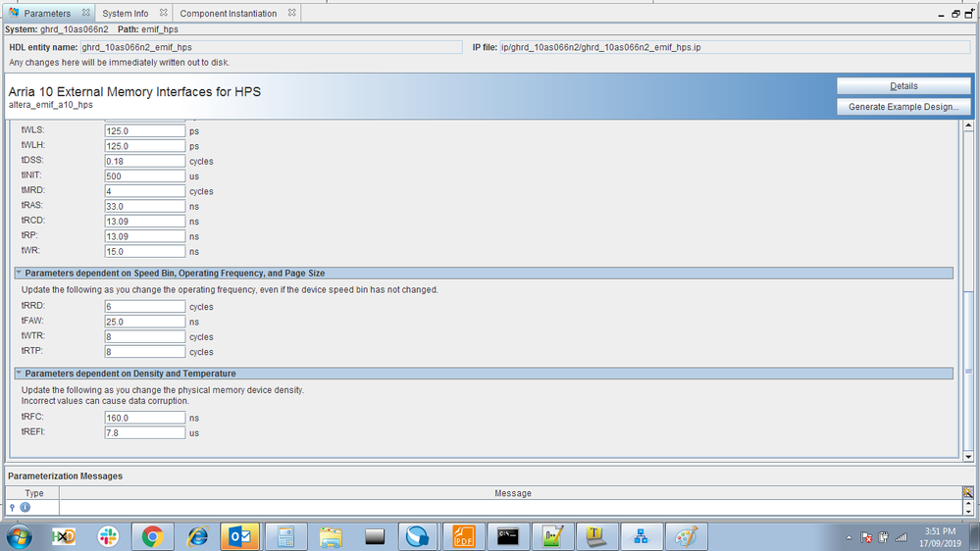Click the Details button

(x=903, y=86)
